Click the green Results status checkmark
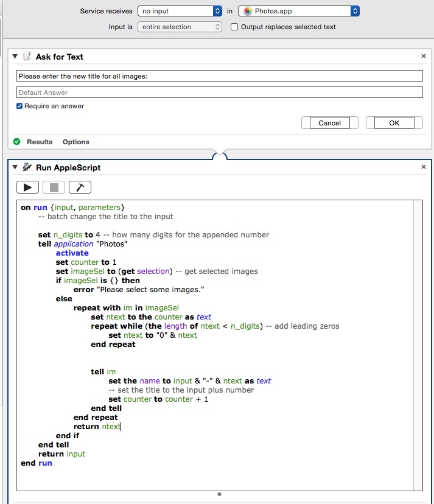Image resolution: width=434 pixels, height=504 pixels. coord(16,142)
